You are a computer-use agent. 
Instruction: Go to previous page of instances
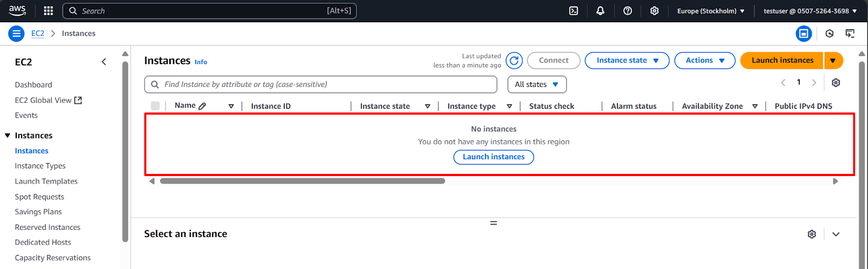(x=783, y=83)
